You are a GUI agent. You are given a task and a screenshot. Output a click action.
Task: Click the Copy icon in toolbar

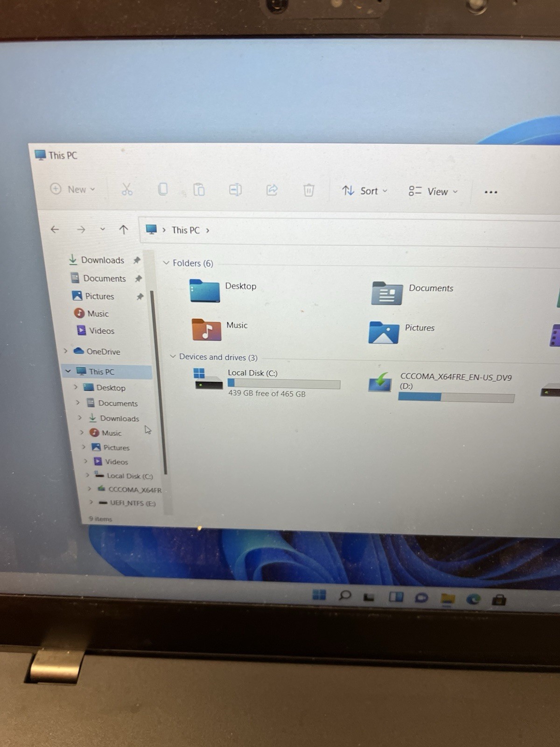tap(163, 189)
